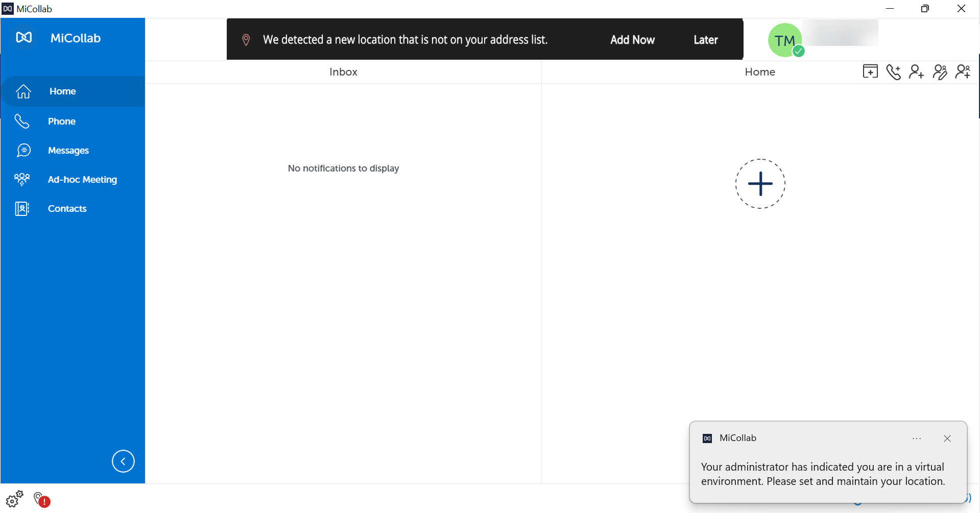The width and height of the screenshot is (980, 513).
Task: Open the settings gears icon
Action: (14, 499)
